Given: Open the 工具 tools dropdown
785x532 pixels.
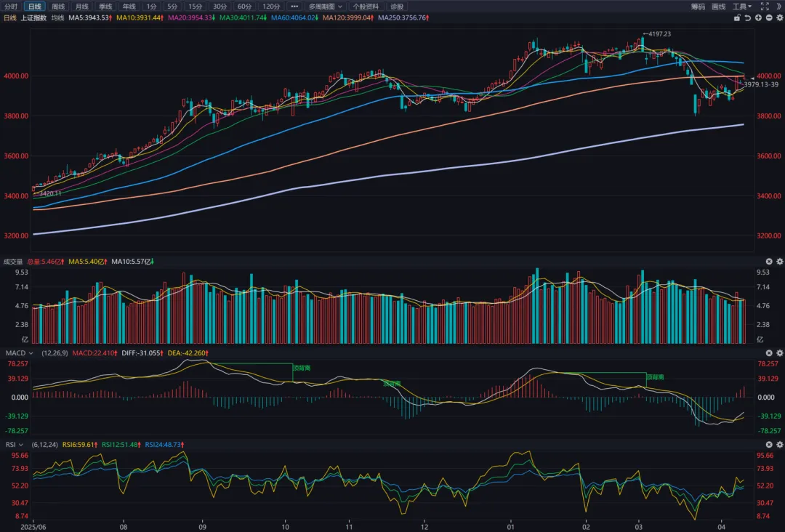Looking at the screenshot, I should (742, 7).
